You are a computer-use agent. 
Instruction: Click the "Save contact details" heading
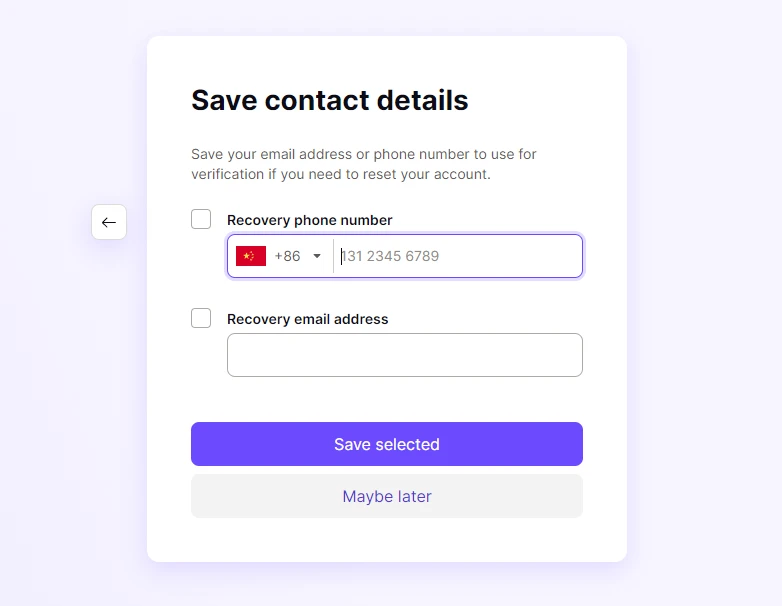pos(330,100)
